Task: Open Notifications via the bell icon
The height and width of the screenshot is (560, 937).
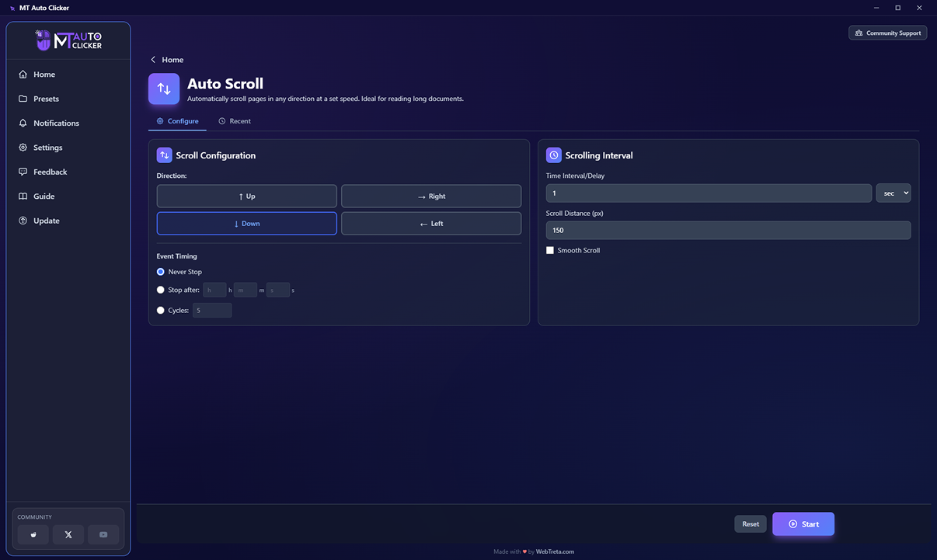Action: point(23,123)
